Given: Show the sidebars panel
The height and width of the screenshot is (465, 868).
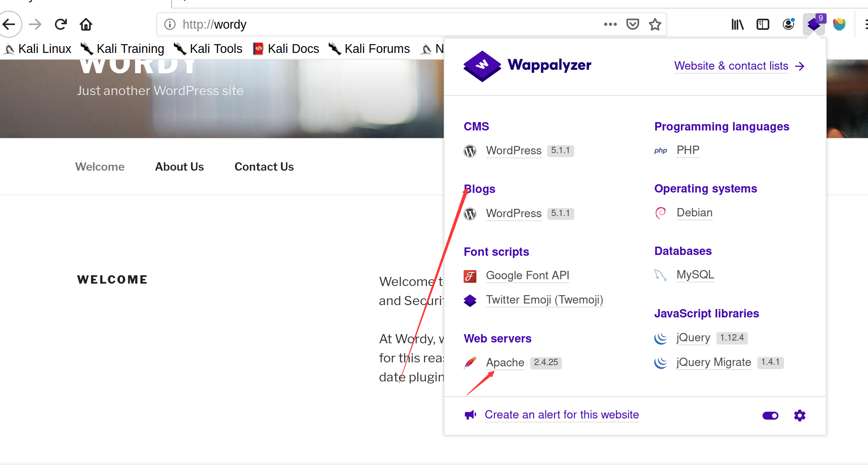Looking at the screenshot, I should tap(763, 25).
